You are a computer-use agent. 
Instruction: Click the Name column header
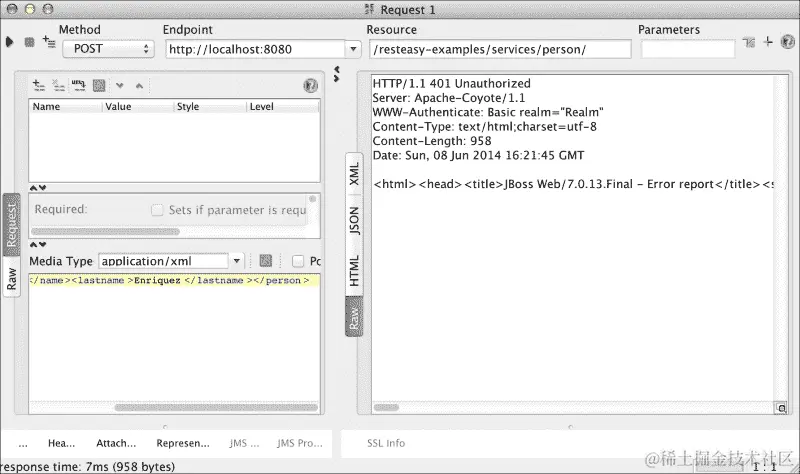tap(65, 106)
